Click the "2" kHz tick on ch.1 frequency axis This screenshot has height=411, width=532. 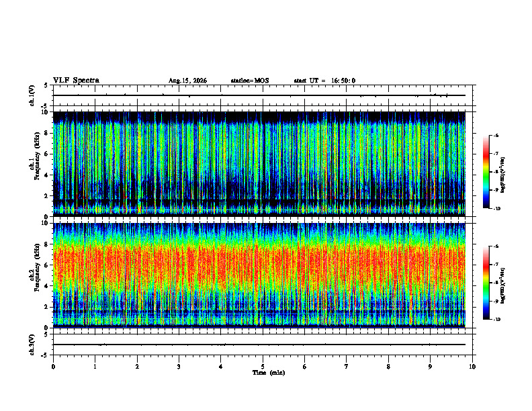click(47, 196)
